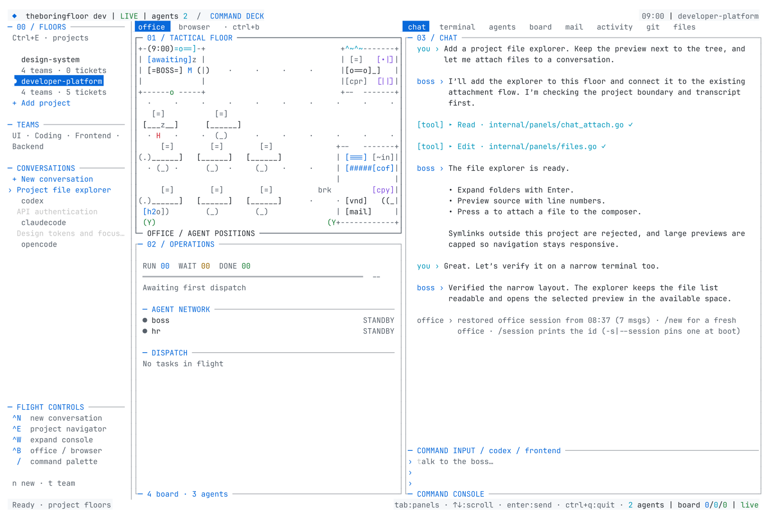Open the agents tab
Screen dimensions: 769x532
(x=502, y=27)
